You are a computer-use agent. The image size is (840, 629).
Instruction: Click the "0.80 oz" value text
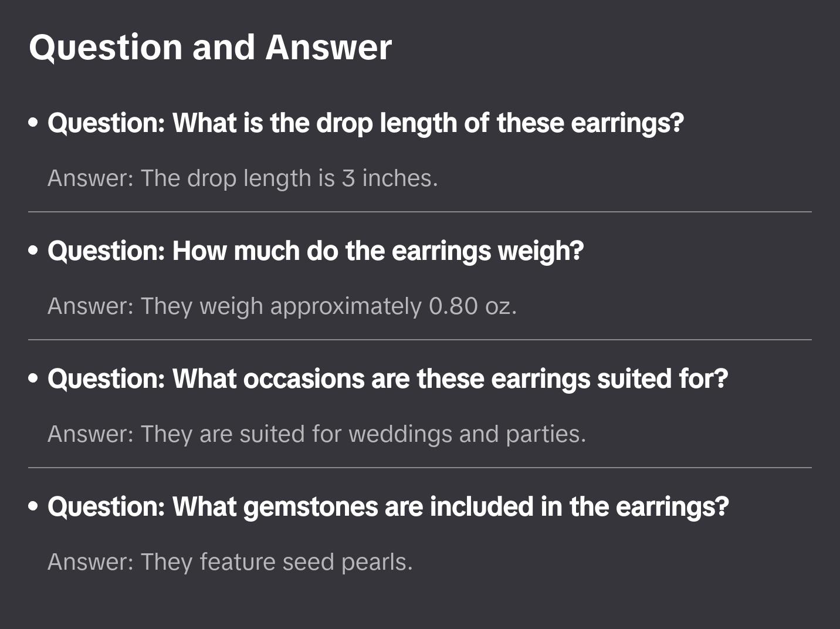(472, 306)
